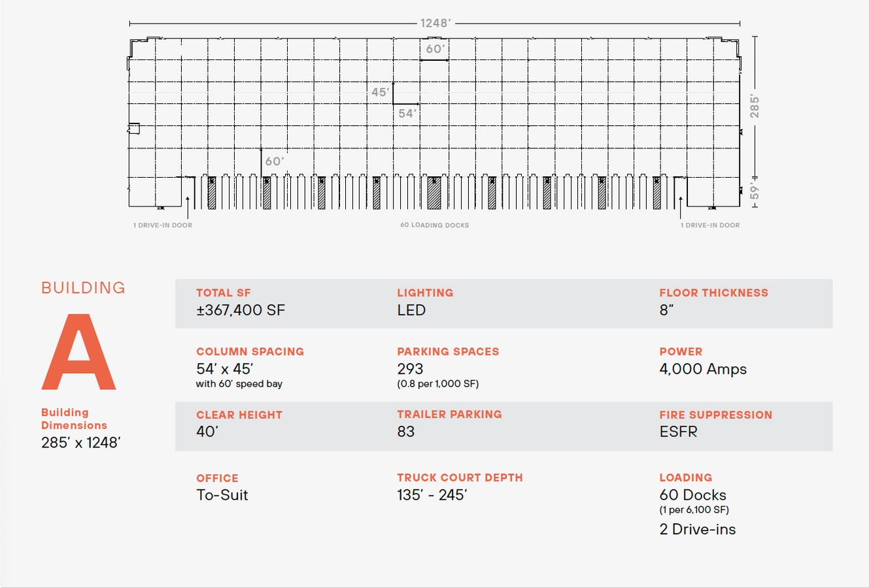The image size is (869, 588).
Task: Click the 59' dimension label
Action: 755,193
